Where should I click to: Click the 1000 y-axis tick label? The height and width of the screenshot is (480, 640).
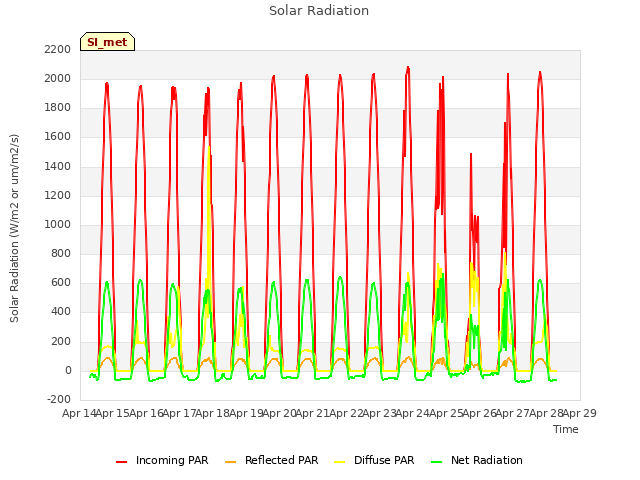[x=58, y=224]
